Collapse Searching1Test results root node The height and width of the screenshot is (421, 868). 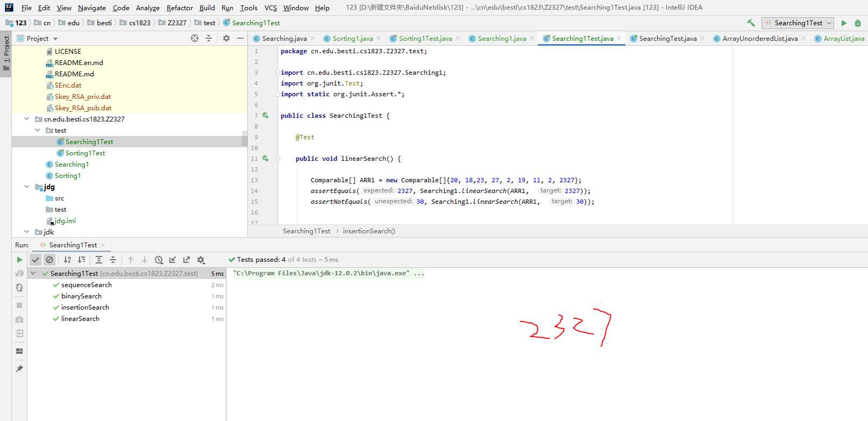tap(33, 273)
